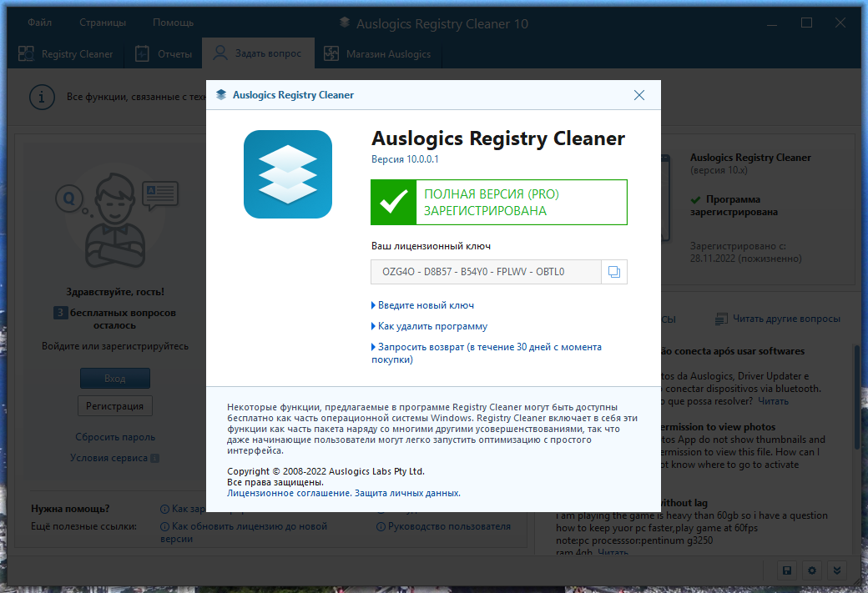Viewport: 868px width, 593px height.
Task: Switch to Registry Cleaner tab
Action: [x=66, y=53]
